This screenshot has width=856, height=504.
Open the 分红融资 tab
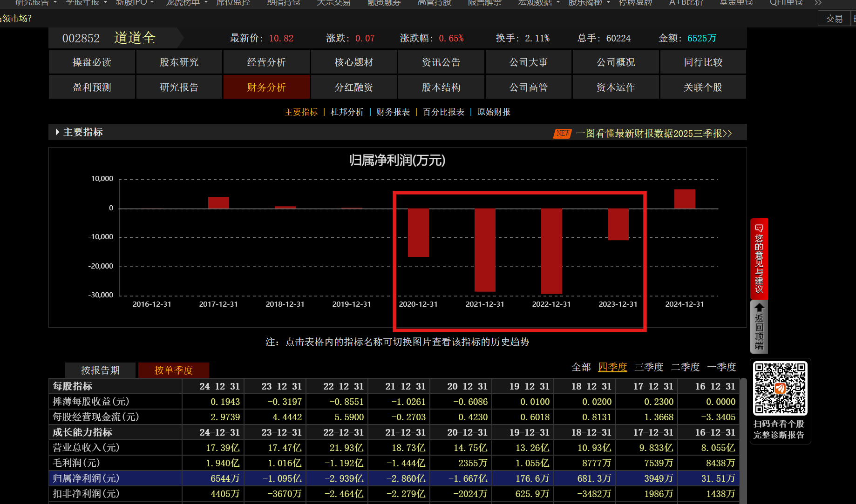tap(354, 87)
